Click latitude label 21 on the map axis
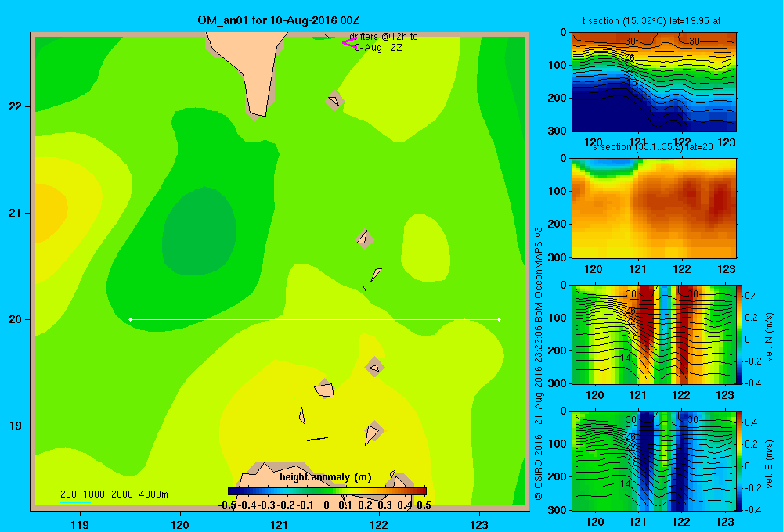 pyautogui.click(x=16, y=213)
